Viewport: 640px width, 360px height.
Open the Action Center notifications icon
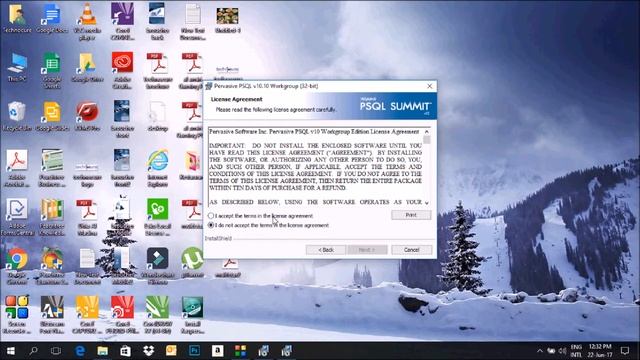click(x=624, y=351)
